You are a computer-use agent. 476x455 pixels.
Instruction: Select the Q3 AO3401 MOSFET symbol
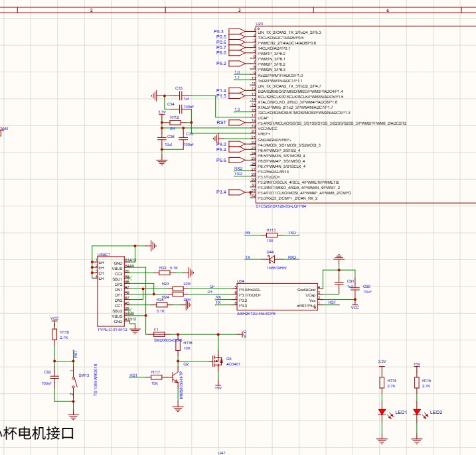pyautogui.click(x=218, y=361)
